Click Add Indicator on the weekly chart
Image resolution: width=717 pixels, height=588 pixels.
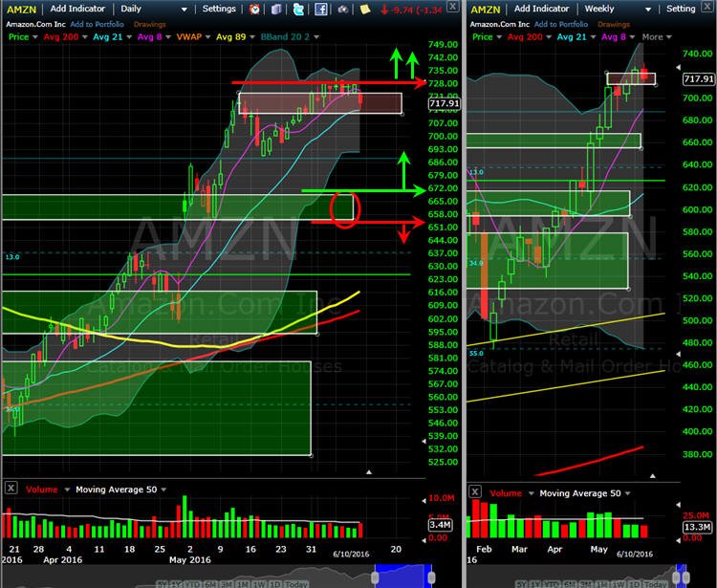[541, 9]
